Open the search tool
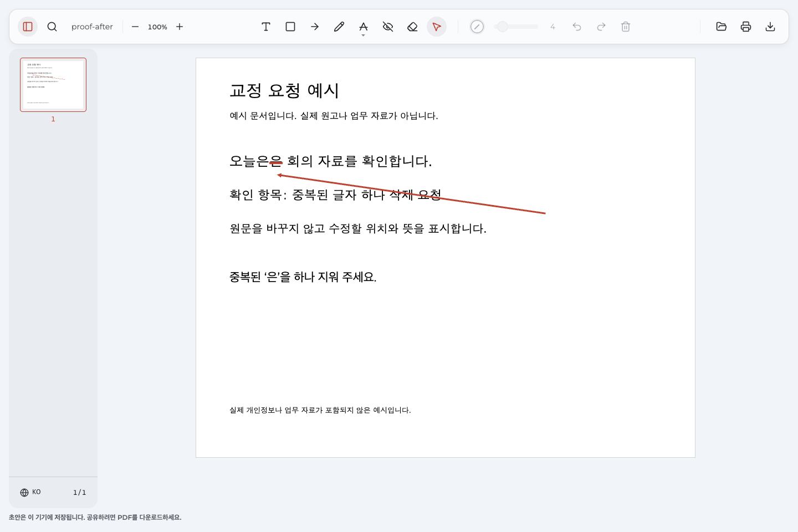This screenshot has width=798, height=532. 52,27
